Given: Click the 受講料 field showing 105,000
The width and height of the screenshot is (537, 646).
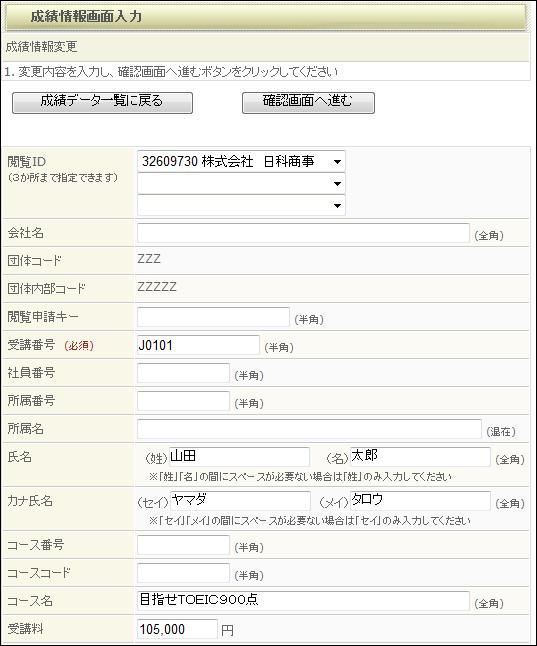Looking at the screenshot, I should point(177,629).
